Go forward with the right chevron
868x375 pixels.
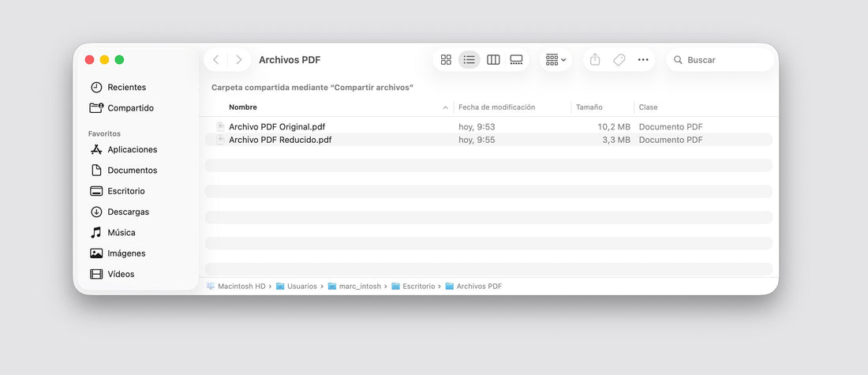[238, 60]
